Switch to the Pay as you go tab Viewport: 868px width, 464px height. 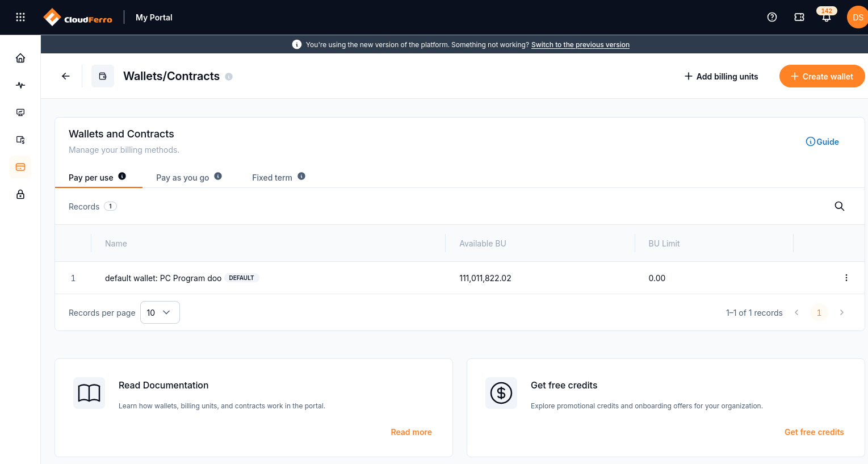(x=183, y=178)
